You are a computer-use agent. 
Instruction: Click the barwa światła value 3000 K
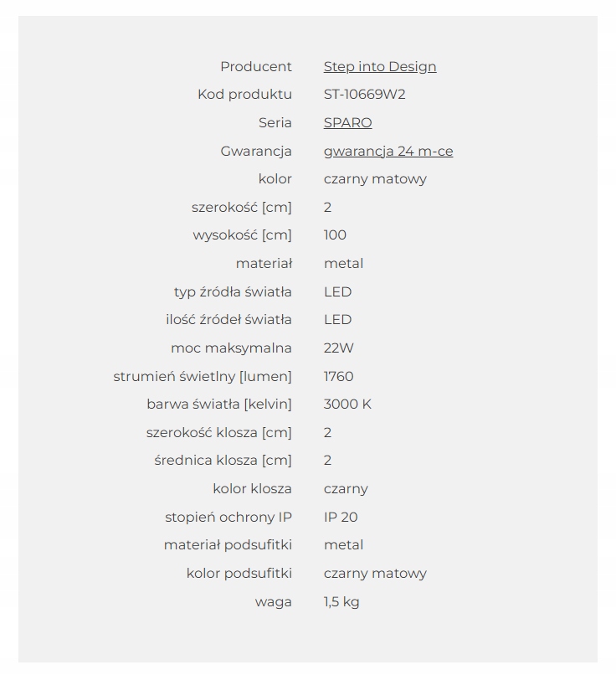click(x=347, y=404)
